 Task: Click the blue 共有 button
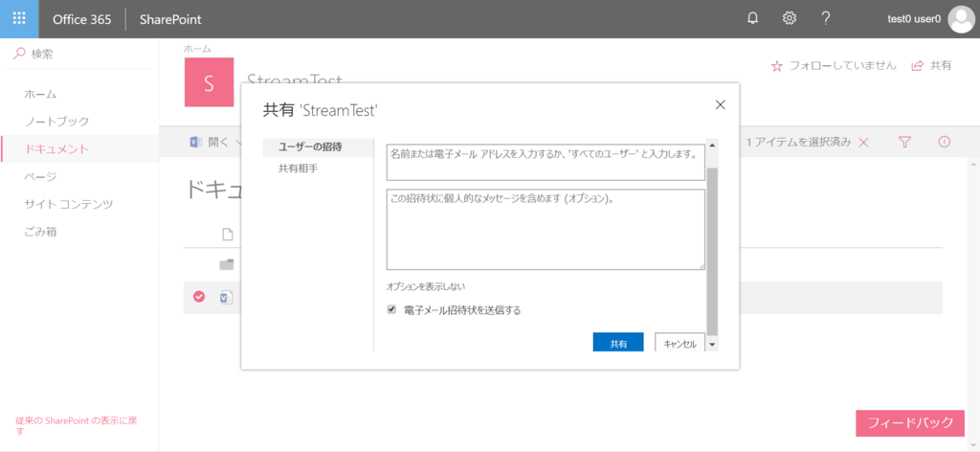(x=618, y=343)
